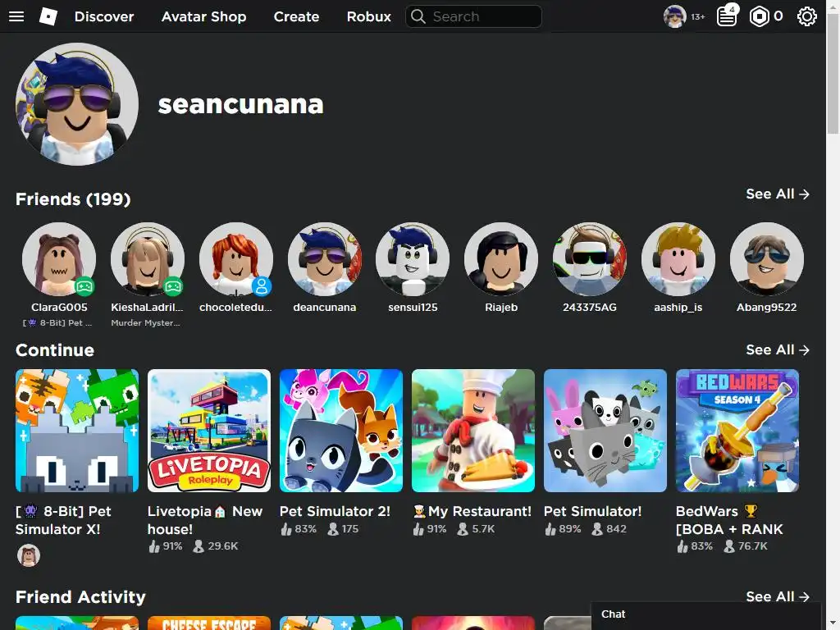The width and height of the screenshot is (840, 630).
Task: Go to the Discover tab
Action: coord(104,16)
